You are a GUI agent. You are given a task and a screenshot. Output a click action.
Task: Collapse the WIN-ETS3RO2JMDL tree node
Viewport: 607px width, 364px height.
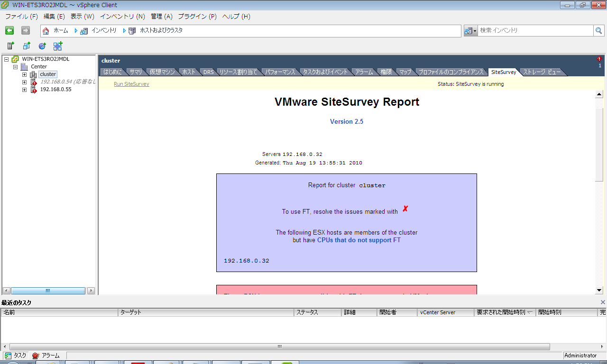7,59
